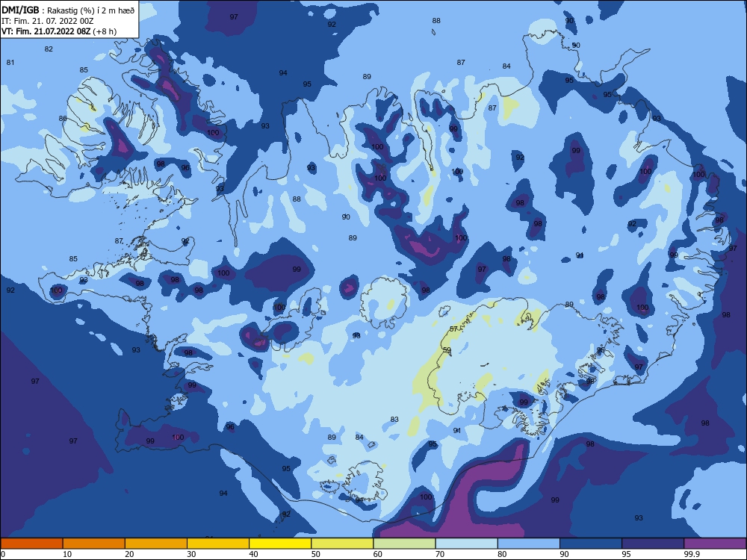
Task: Click the legend scale label '80'
Action: [502, 554]
